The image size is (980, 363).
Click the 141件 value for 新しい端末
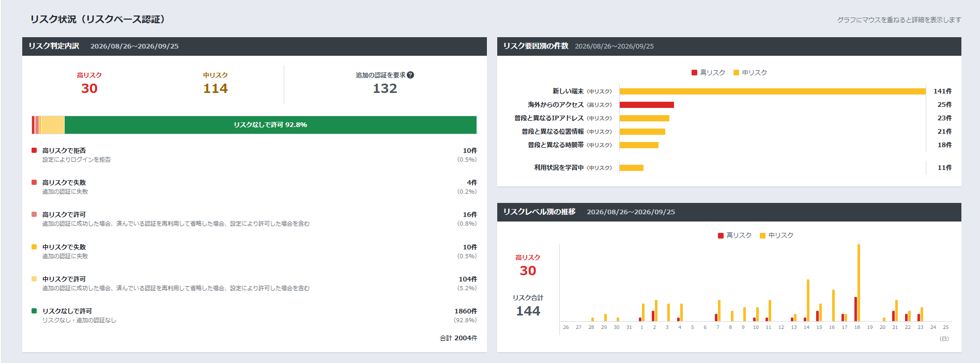click(x=942, y=91)
